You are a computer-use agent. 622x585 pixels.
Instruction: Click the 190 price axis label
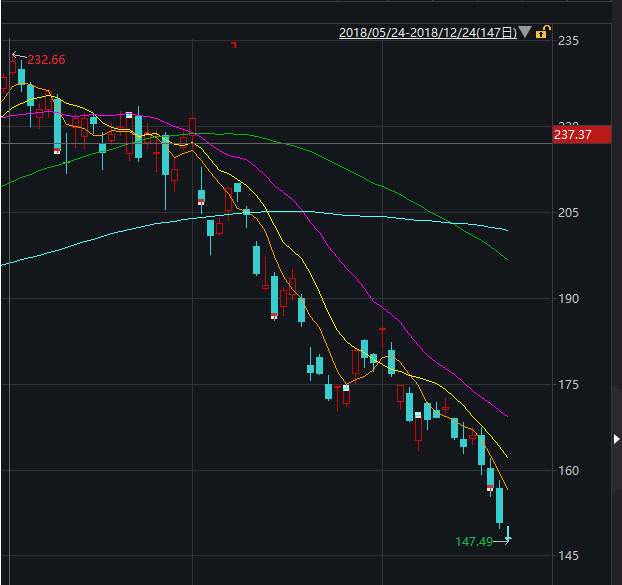click(568, 299)
